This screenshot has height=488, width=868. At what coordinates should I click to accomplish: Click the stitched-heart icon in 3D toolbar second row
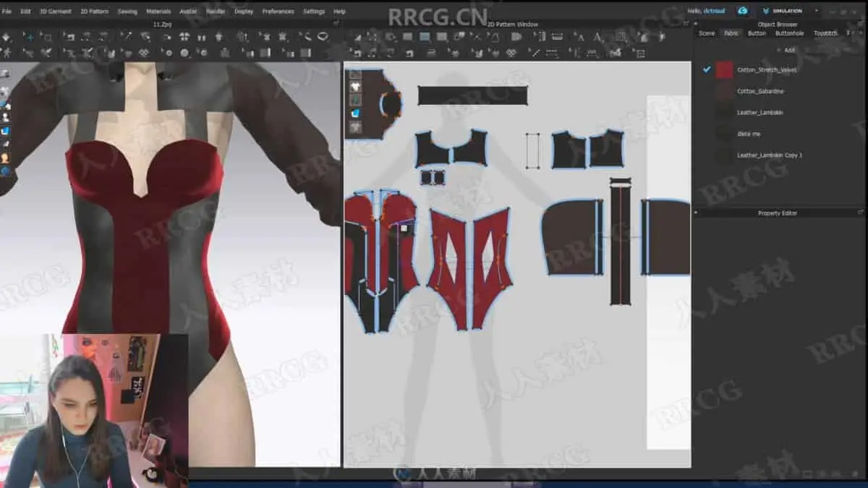143,53
